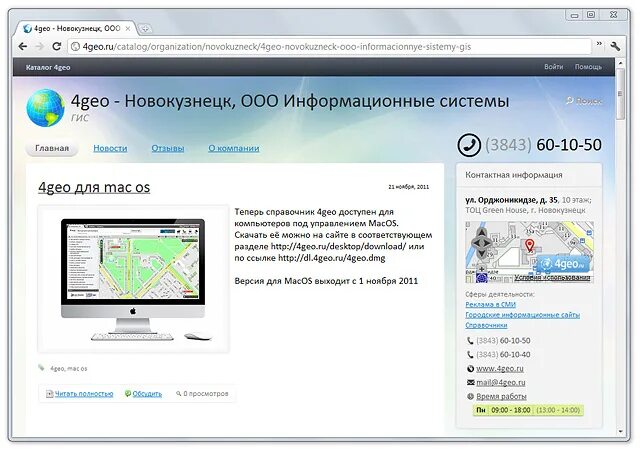
Task: Open the www.4geo.ru website link
Action: coord(500,368)
